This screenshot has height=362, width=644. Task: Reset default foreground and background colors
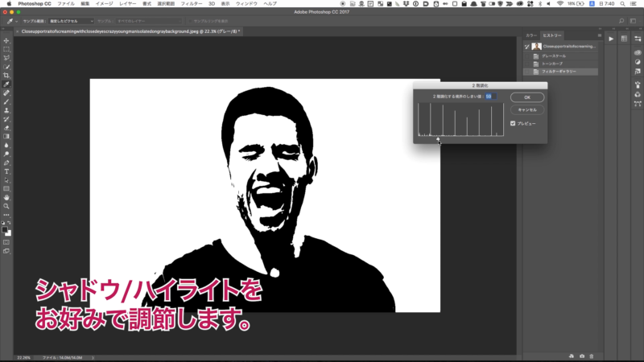pos(3,223)
